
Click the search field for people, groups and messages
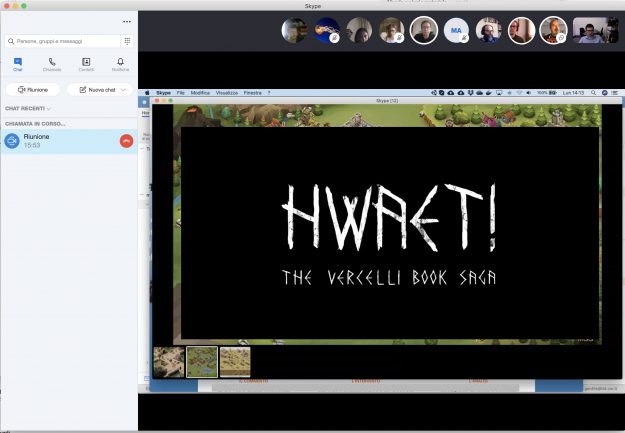pyautogui.click(x=63, y=41)
